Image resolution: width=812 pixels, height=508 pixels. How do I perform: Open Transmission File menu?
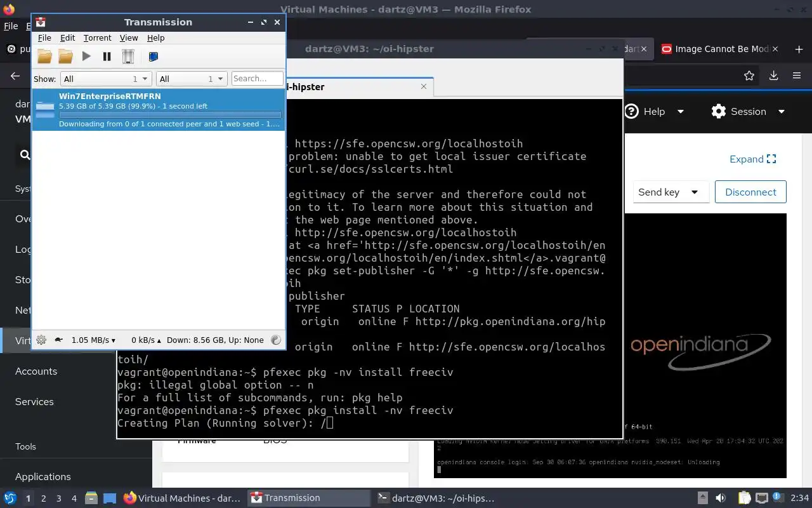[x=44, y=38]
